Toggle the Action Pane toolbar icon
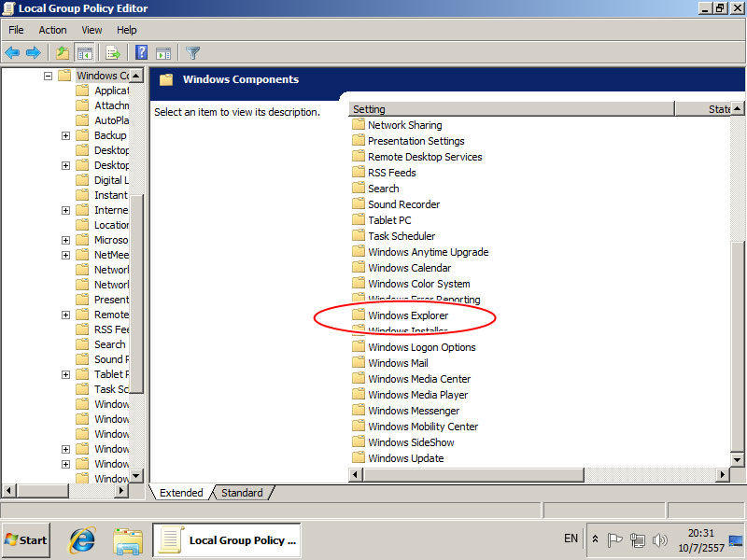This screenshot has width=747, height=560. (x=163, y=53)
